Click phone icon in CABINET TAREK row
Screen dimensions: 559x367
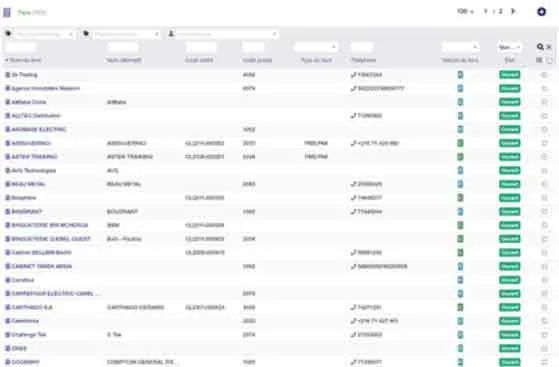pos(353,266)
